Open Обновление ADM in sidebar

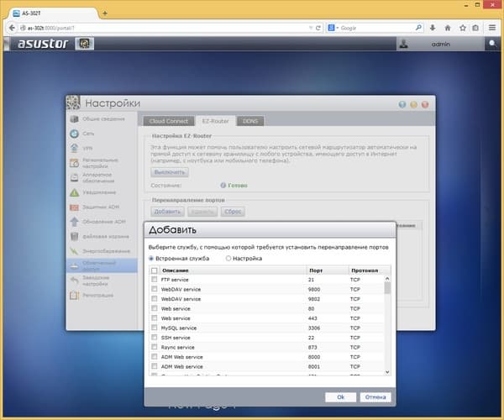[x=102, y=222]
